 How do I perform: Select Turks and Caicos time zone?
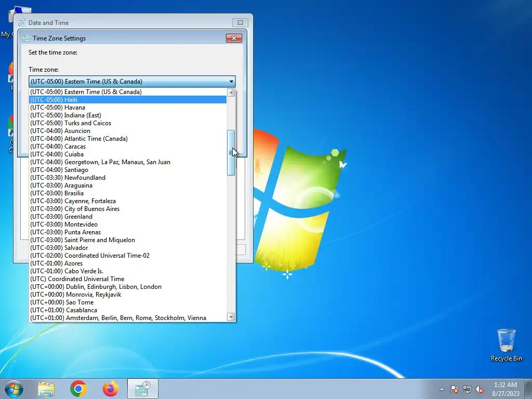[128, 123]
